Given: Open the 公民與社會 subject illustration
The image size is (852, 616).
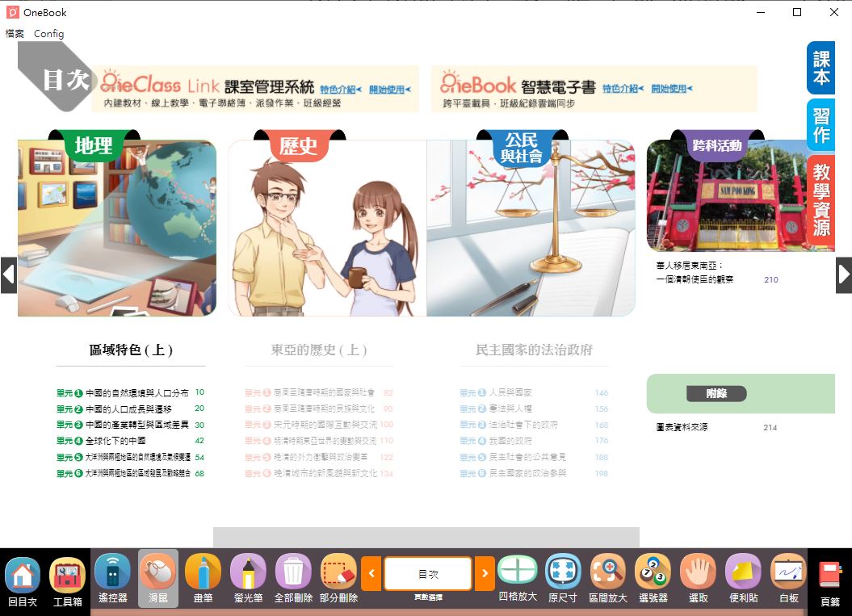Looking at the screenshot, I should 531,228.
